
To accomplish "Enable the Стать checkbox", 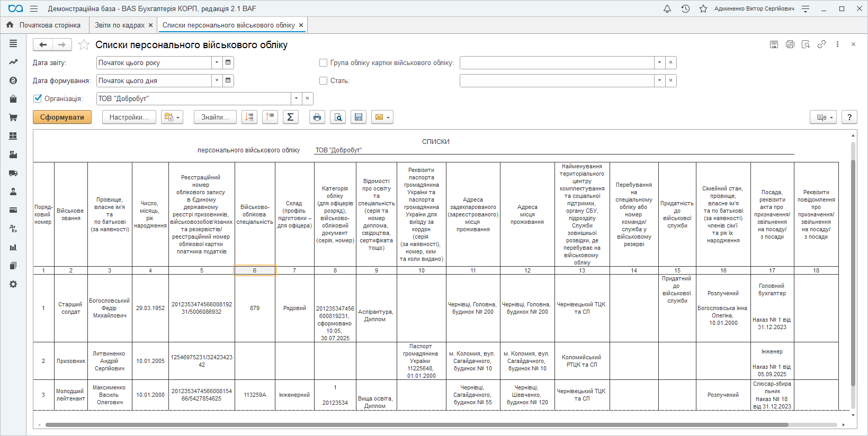I will tap(324, 81).
